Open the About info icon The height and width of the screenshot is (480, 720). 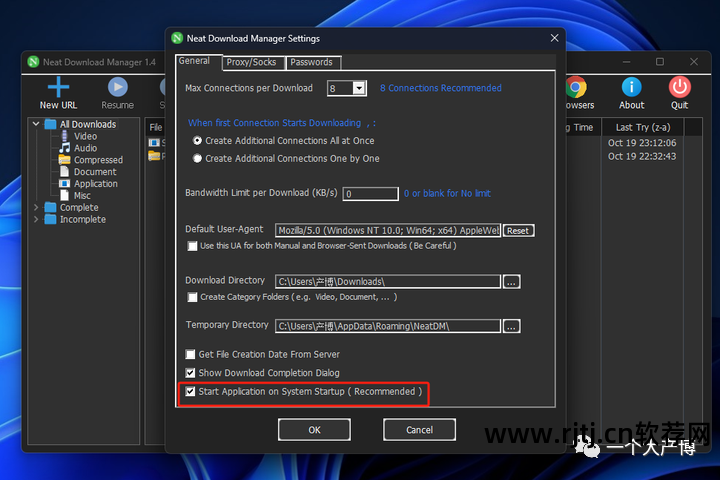tap(631, 87)
